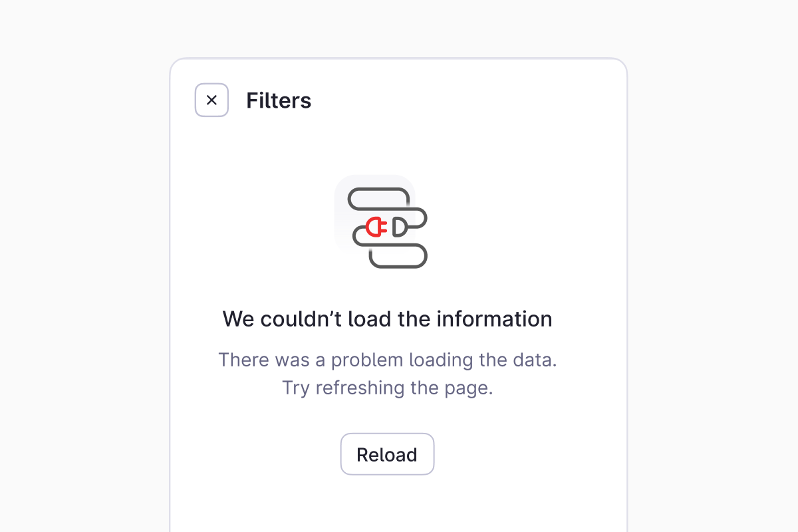
Task: Click Reload to retry loading the information
Action: 387,454
